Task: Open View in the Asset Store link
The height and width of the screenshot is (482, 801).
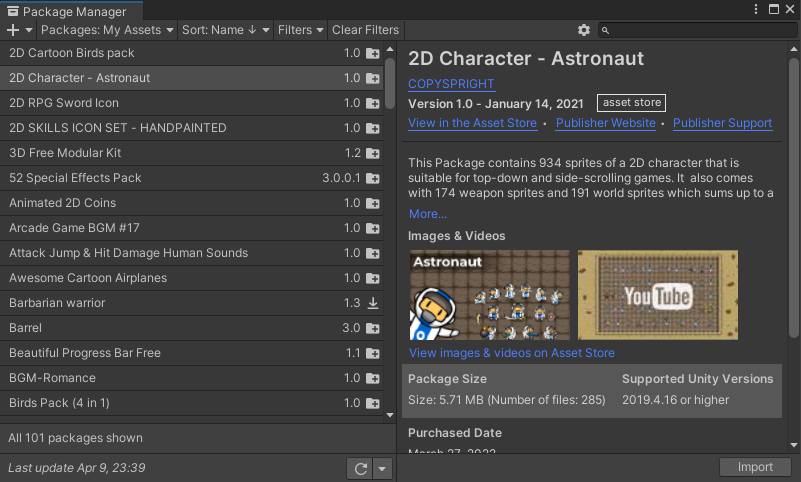Action: (473, 123)
